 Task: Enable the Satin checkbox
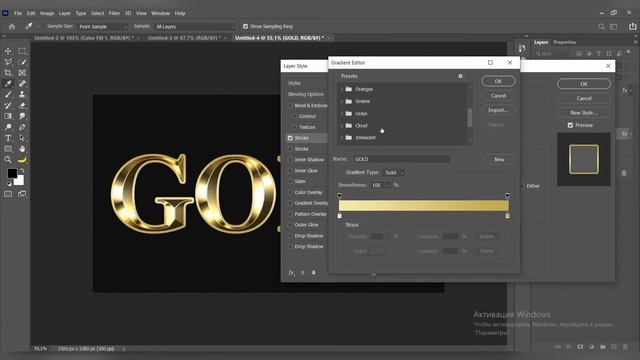(x=291, y=181)
